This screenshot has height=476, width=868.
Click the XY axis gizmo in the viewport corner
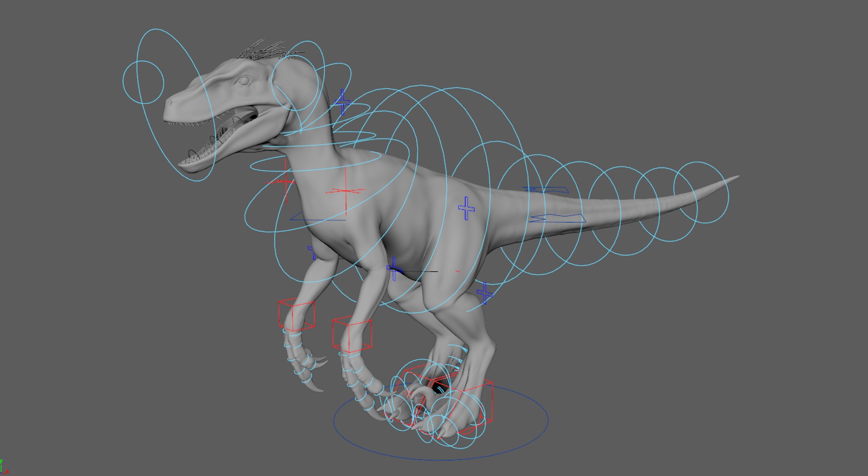(4, 467)
